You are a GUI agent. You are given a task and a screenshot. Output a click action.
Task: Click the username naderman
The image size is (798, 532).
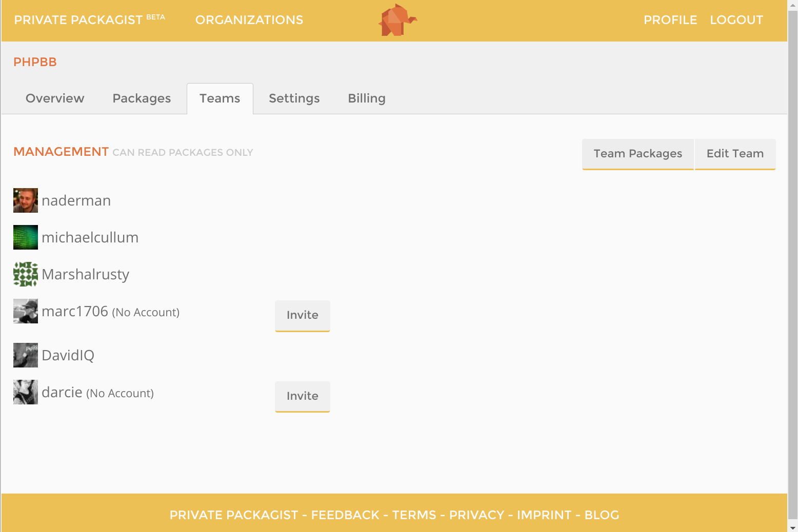[76, 200]
